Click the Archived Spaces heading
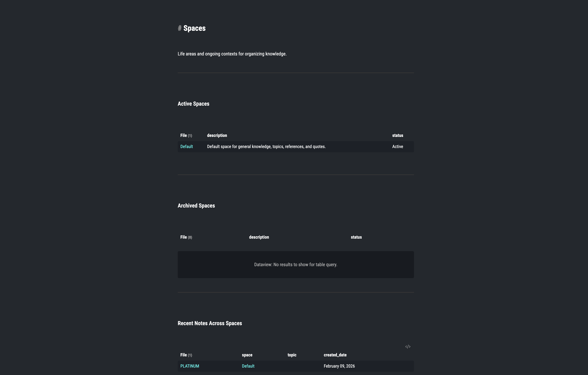 196,206
